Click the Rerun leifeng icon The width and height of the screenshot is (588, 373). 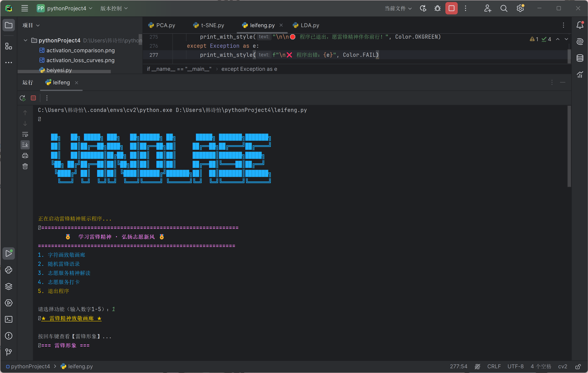click(x=22, y=98)
